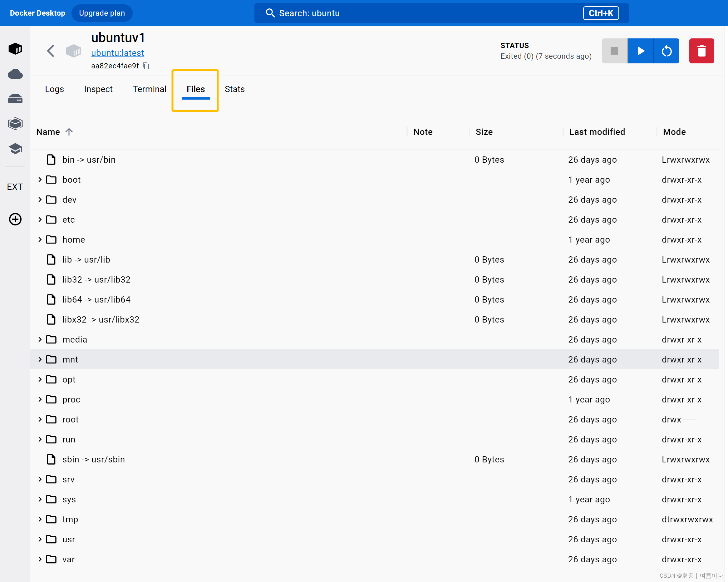Image resolution: width=728 pixels, height=582 pixels.
Task: Click the Upgrade plan button
Action: click(x=102, y=13)
